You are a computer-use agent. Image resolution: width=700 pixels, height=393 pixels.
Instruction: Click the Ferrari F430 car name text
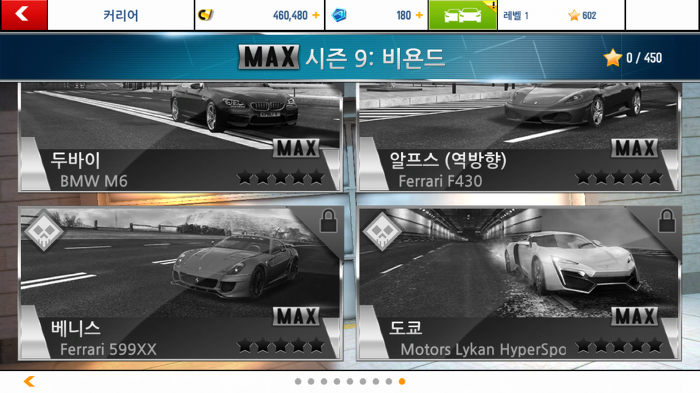tap(440, 181)
